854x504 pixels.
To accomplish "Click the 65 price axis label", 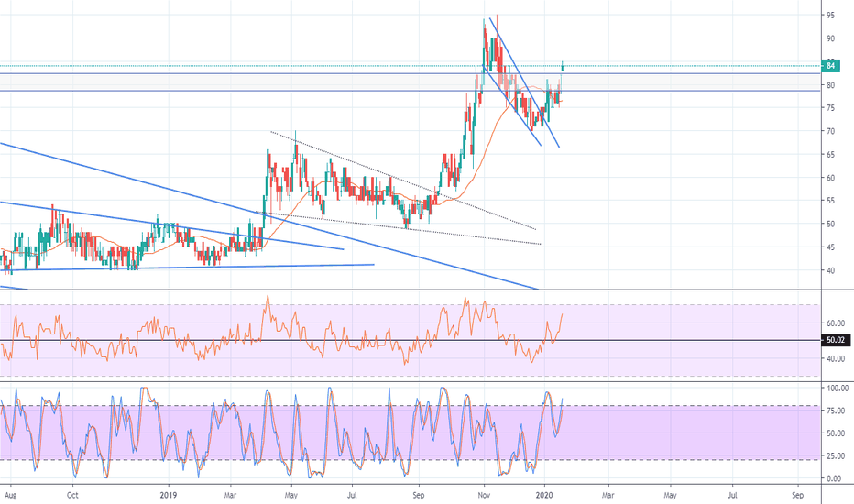I will [x=830, y=155].
